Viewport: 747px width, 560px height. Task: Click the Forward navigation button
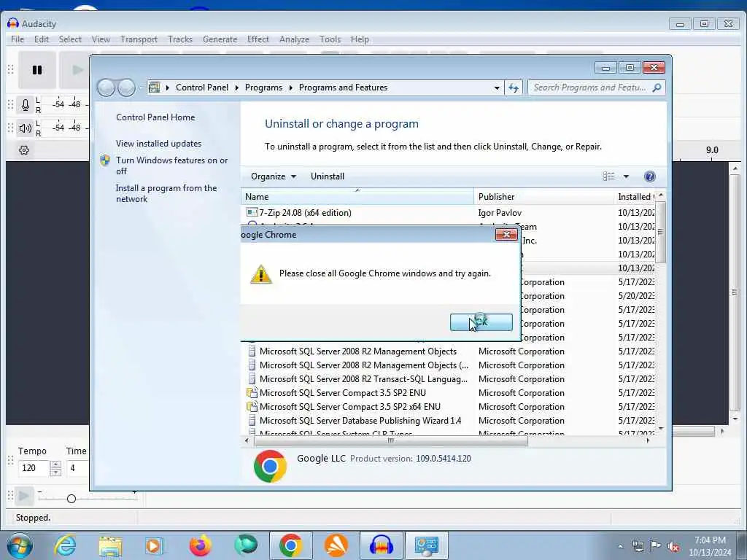tap(126, 87)
